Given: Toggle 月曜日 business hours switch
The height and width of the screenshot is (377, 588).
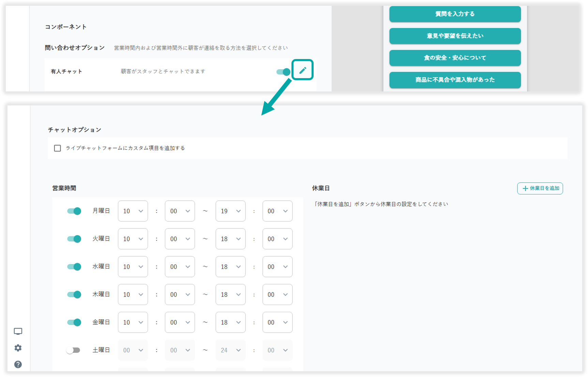Looking at the screenshot, I should pos(74,211).
